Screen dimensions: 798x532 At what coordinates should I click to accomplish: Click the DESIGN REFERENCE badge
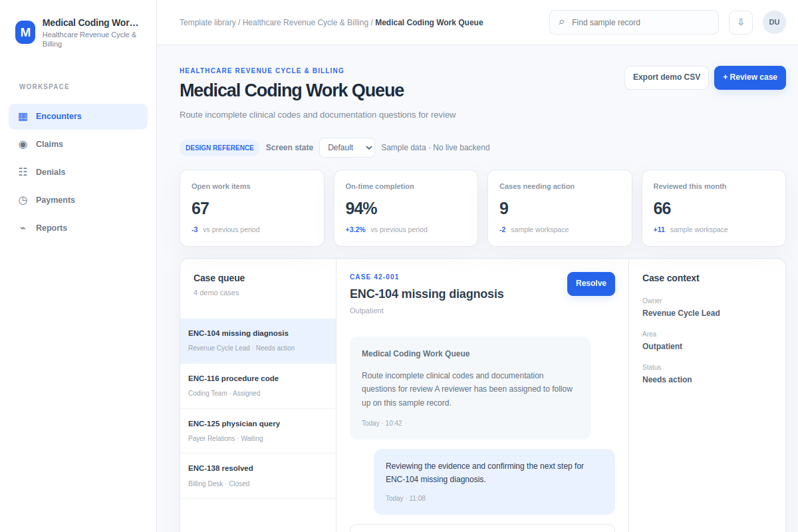219,148
